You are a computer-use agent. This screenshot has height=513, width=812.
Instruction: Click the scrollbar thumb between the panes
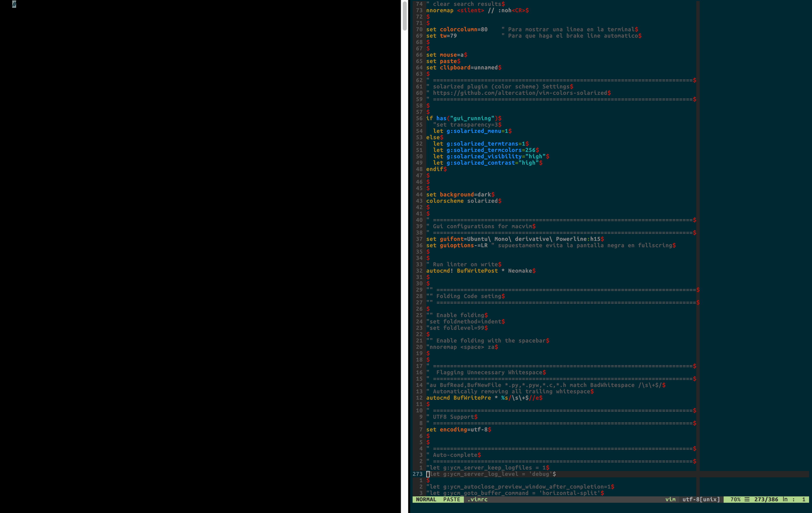405,16
